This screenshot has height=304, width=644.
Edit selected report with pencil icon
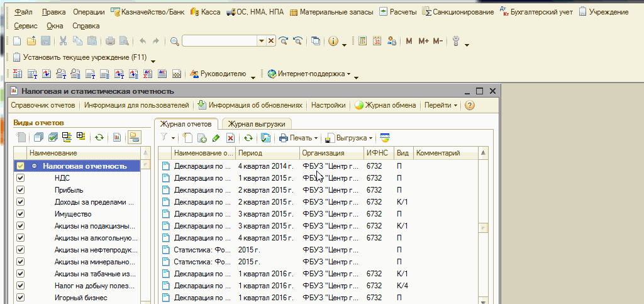(x=216, y=138)
